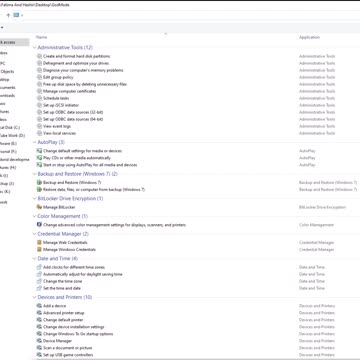
Task: Select 'Restore data, files, or computer from backup'
Action: (94, 190)
